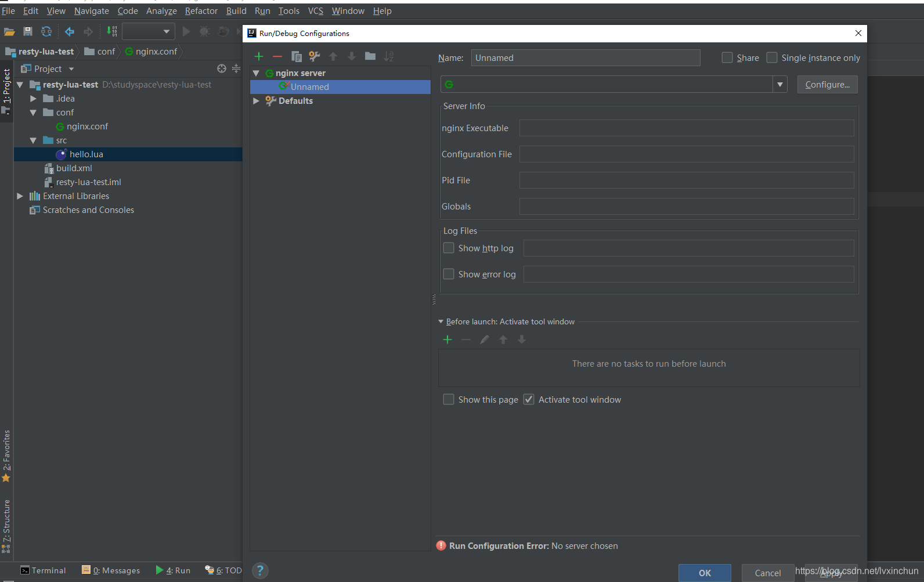The width and height of the screenshot is (924, 582).
Task: Uncheck Activate tool window checkbox
Action: 529,399
